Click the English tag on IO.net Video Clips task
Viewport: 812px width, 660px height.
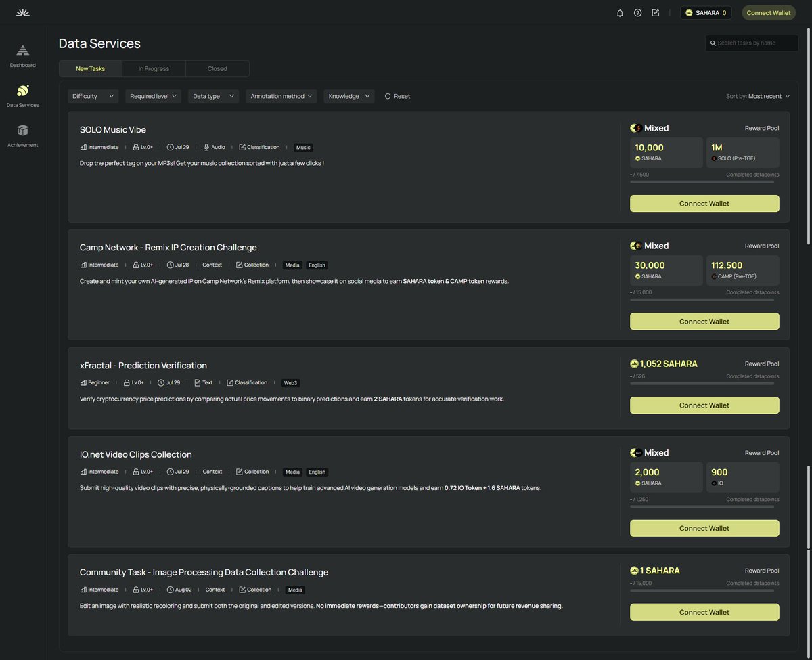[317, 472]
